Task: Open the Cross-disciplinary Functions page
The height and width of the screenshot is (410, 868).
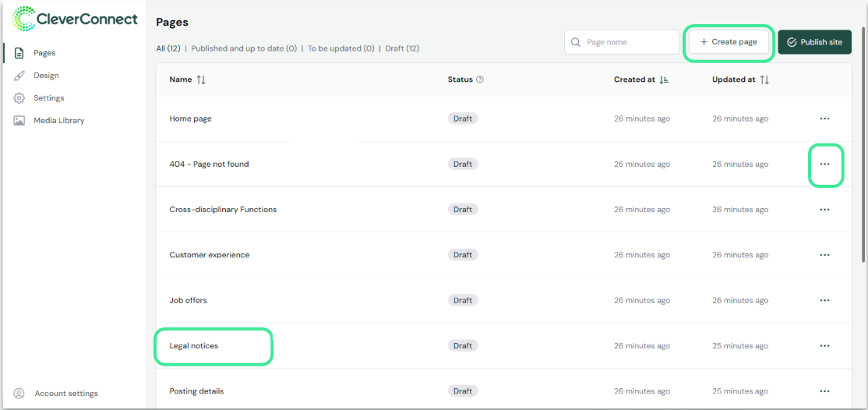Action: (223, 210)
